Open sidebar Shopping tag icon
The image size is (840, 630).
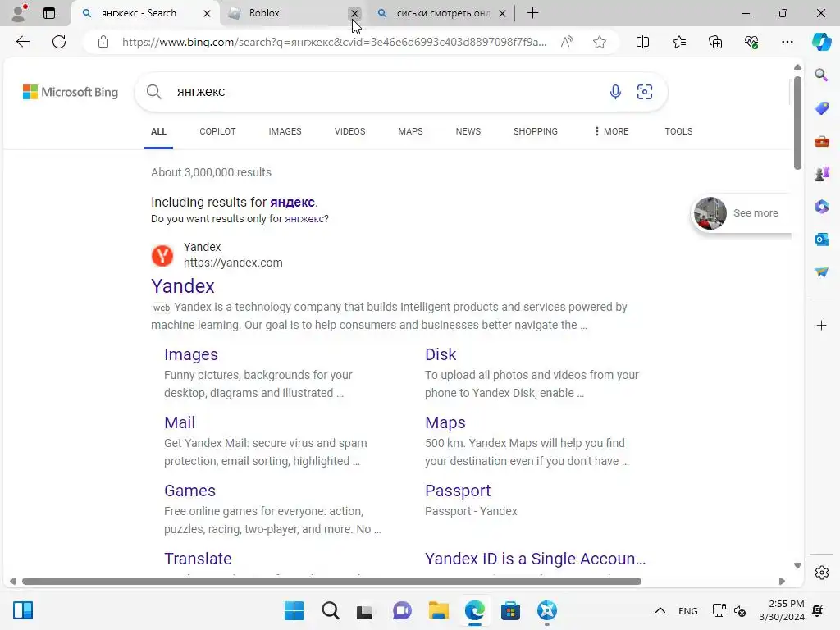point(822,108)
